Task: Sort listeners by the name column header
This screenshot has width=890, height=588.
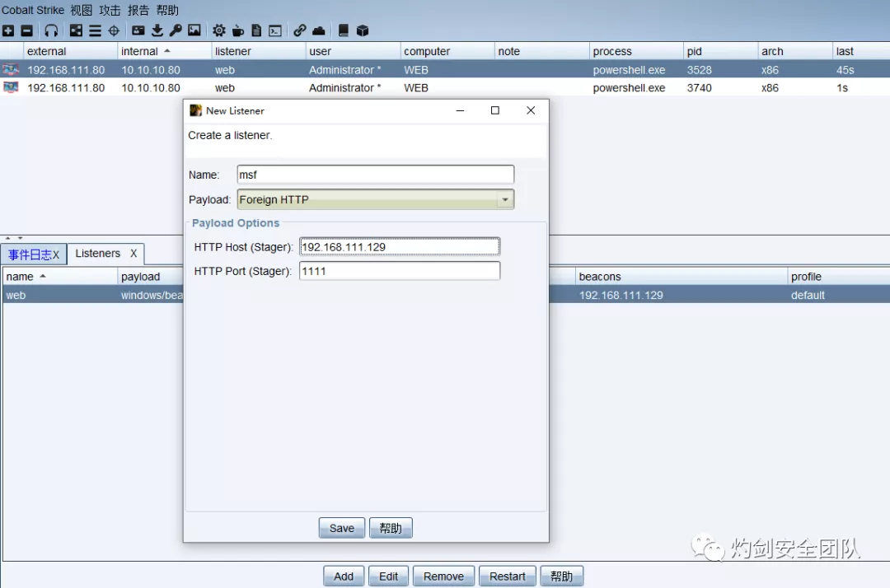Action: click(x=60, y=277)
